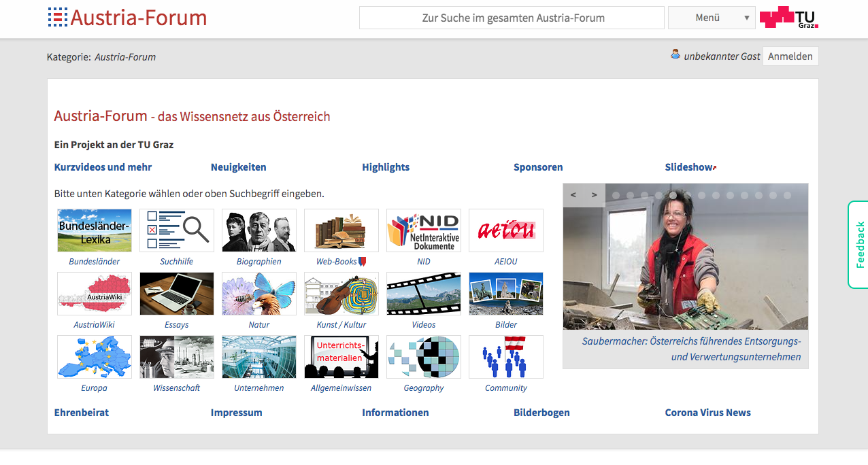868x465 pixels.
Task: Click the Austria-Forum breadcrumb category link
Action: 125,57
